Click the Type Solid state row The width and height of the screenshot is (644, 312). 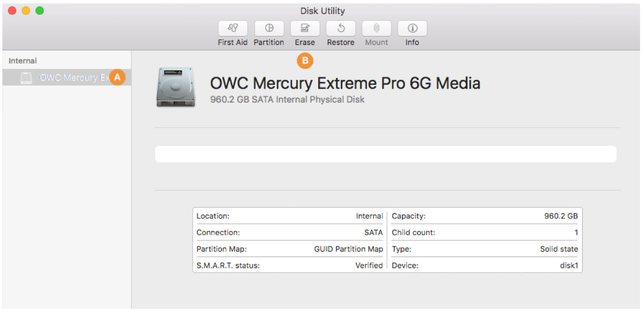point(484,249)
